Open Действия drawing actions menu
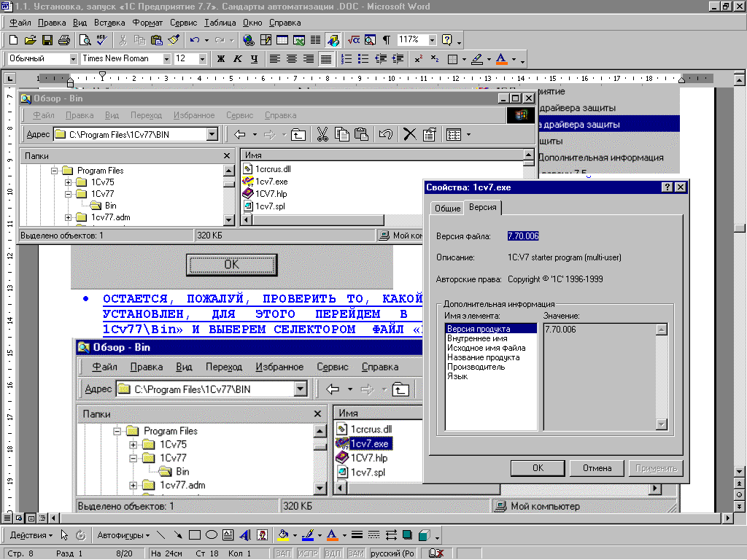Image resolution: width=747 pixels, height=560 pixels. pyautogui.click(x=31, y=535)
